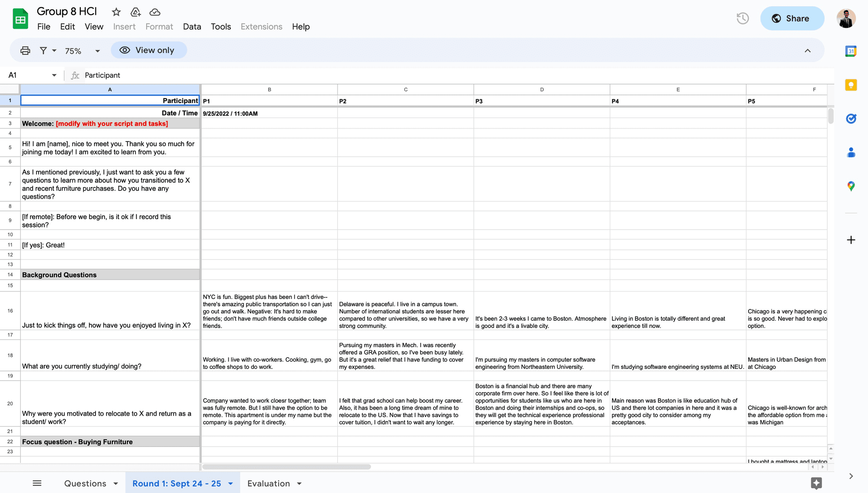Open the File menu
This screenshot has height=493, width=868.
(43, 27)
